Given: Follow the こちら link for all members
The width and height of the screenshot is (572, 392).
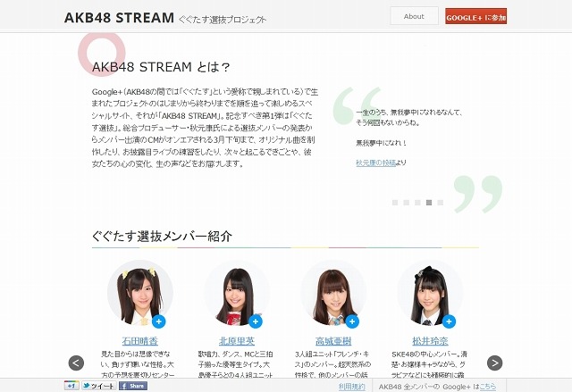Looking at the screenshot, I should point(488,387).
